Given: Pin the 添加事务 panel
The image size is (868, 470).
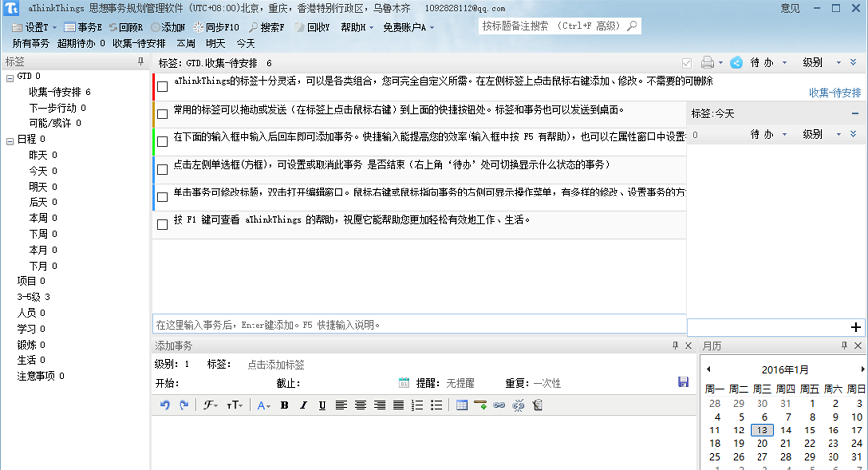Looking at the screenshot, I should click(x=675, y=345).
